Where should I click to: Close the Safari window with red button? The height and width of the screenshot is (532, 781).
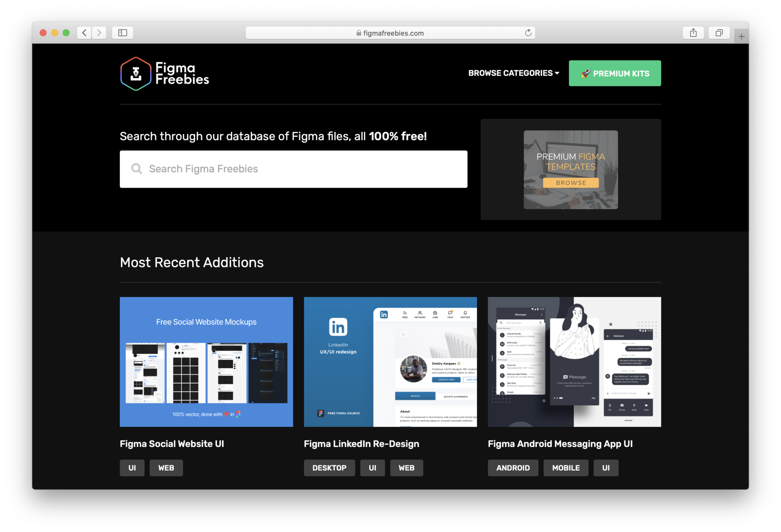coord(43,33)
